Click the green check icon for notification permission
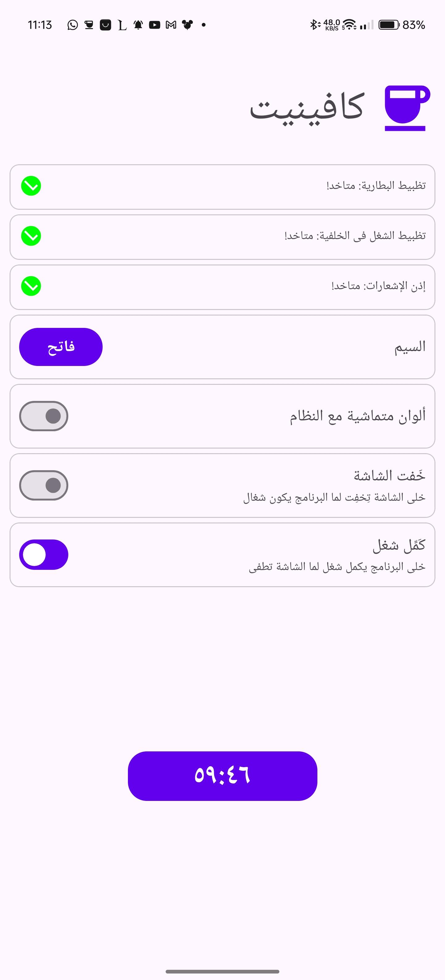This screenshot has height=980, width=445. pyautogui.click(x=31, y=286)
